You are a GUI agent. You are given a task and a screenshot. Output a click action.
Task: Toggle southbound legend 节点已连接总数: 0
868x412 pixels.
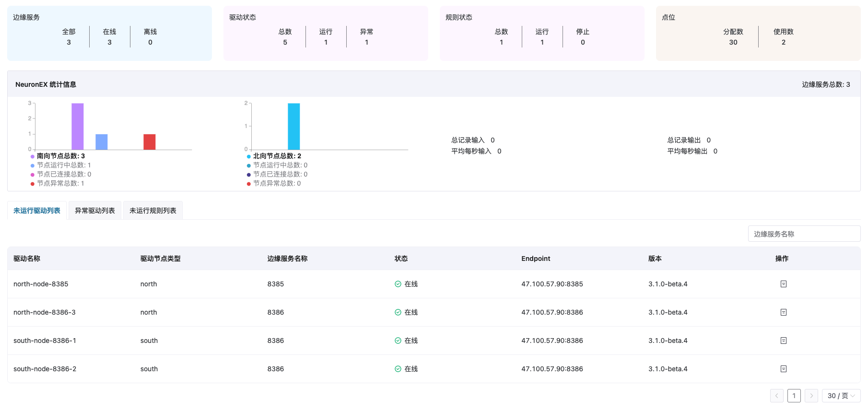[x=60, y=174]
